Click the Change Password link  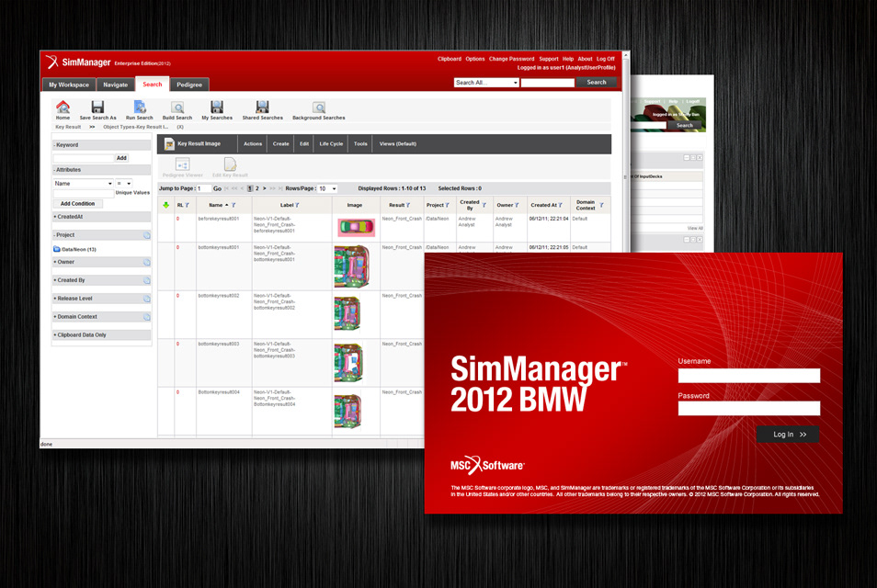[x=511, y=59]
